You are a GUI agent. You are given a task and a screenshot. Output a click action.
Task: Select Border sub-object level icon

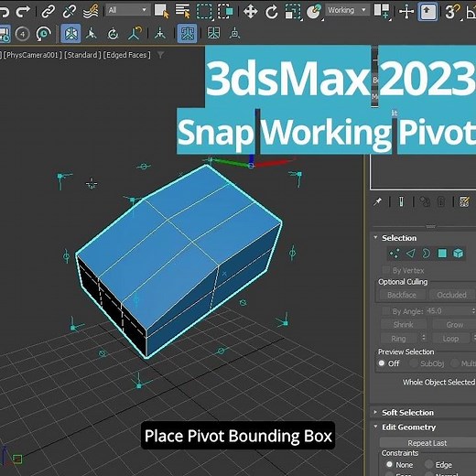click(426, 254)
